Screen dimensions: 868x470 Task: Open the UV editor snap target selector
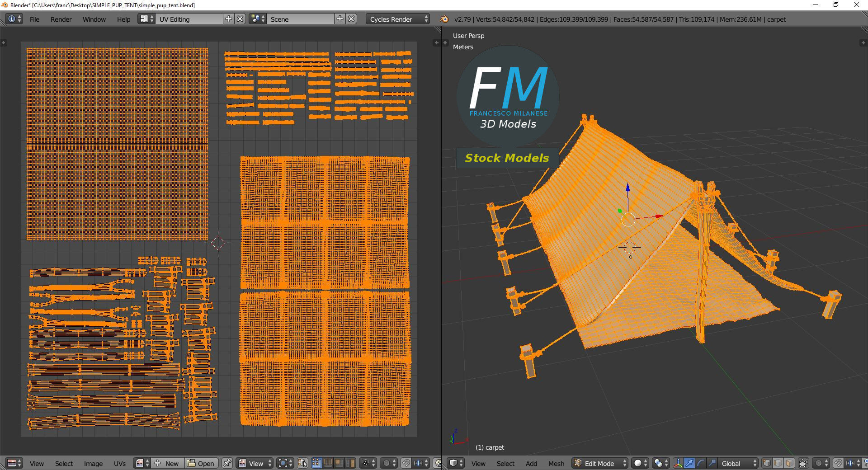[420, 463]
